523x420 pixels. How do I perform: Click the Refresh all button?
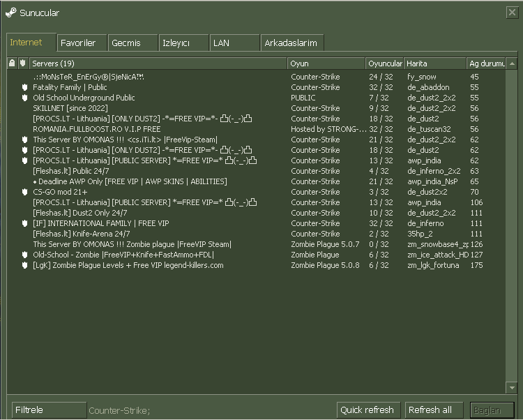pyautogui.click(x=430, y=410)
